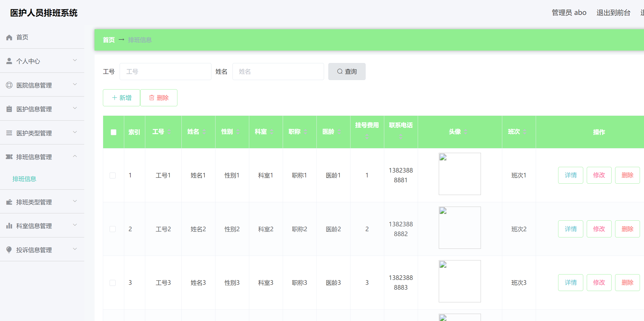Image resolution: width=644 pixels, height=321 pixels.
Task: Collapse the 排班信息管理 menu chevron
Action: [75, 156]
